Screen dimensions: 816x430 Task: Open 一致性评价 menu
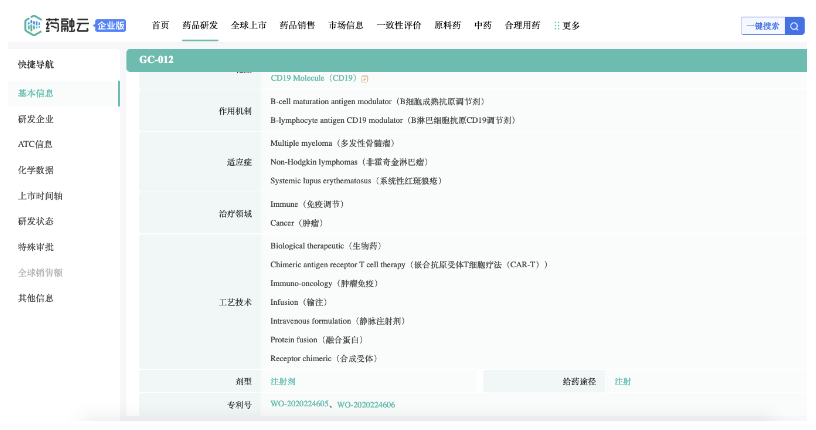point(399,25)
